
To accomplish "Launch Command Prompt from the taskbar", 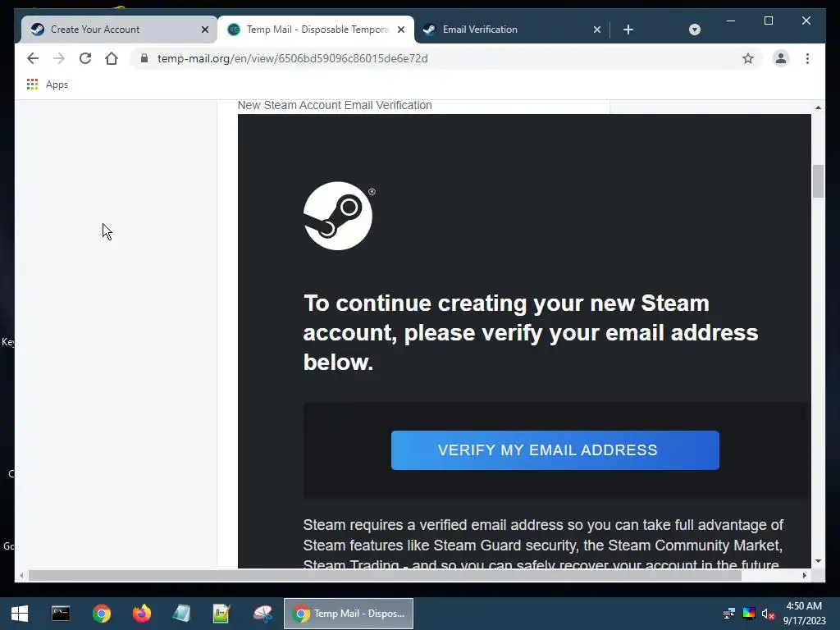I will (61, 614).
